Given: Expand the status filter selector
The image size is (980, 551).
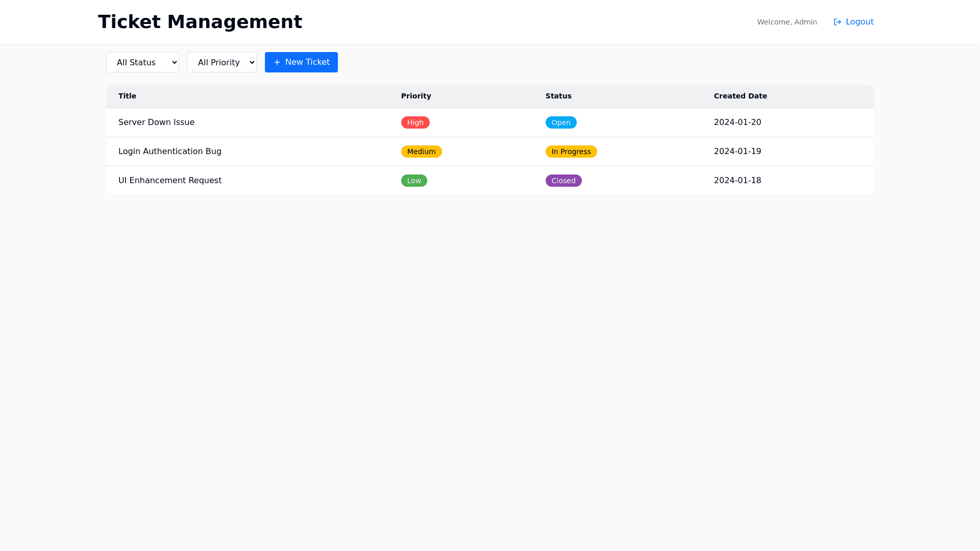Looking at the screenshot, I should coord(142,62).
